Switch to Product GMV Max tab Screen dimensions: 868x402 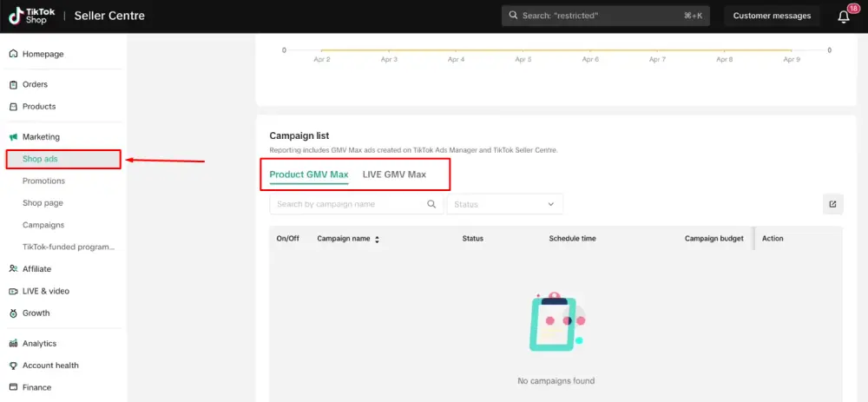[309, 175]
